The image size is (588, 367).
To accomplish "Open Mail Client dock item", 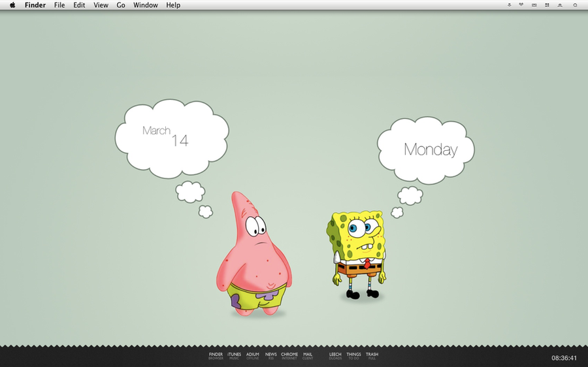I will coord(308,356).
